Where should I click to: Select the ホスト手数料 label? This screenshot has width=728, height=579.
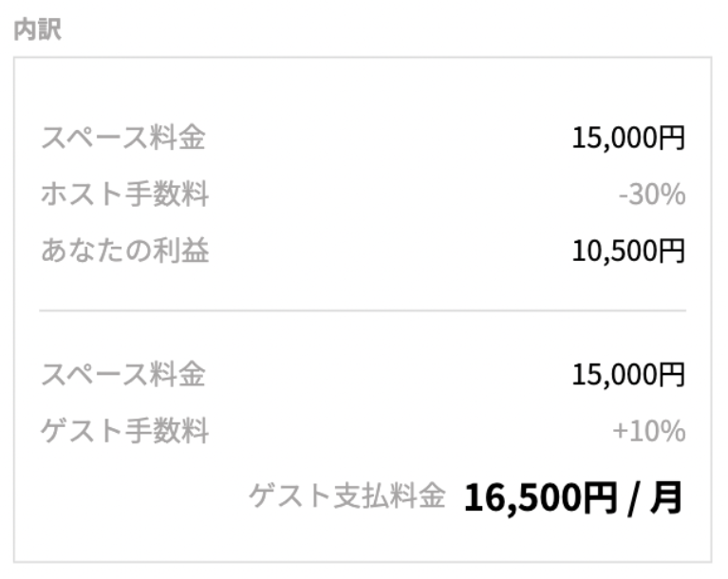click(x=124, y=196)
